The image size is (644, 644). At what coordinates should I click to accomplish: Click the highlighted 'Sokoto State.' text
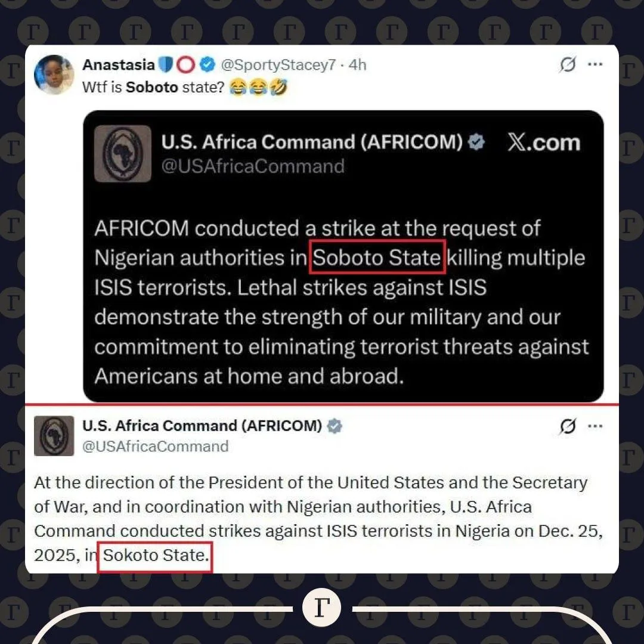pos(155,556)
